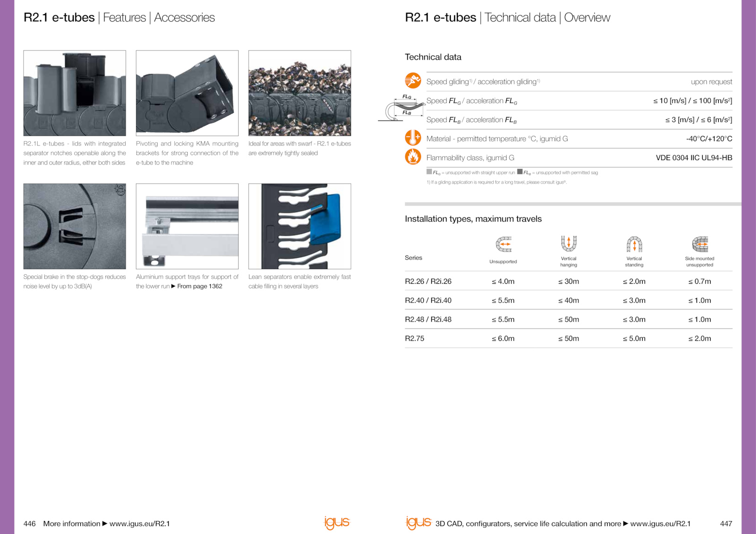Click the 'R2.26 / R2i.26' series row

(x=568, y=281)
